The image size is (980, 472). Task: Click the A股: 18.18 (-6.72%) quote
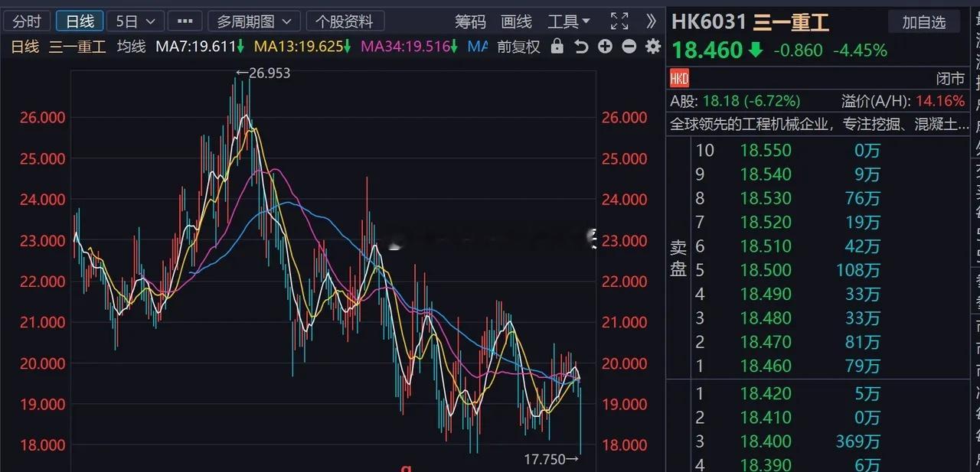point(735,101)
